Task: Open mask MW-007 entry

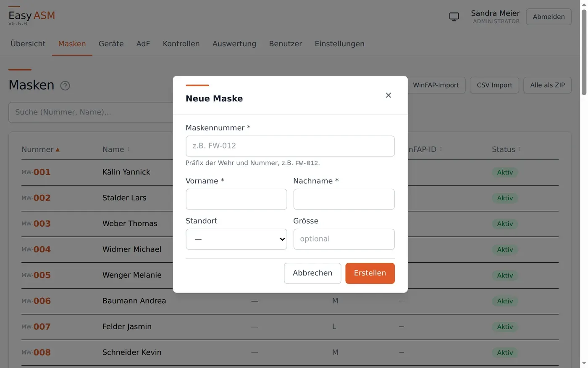Action: [36, 327]
